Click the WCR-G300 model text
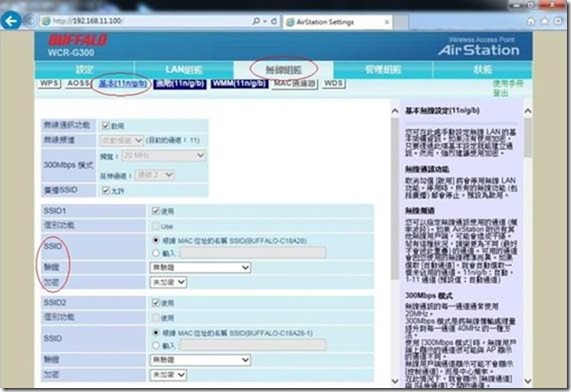 tap(71, 52)
